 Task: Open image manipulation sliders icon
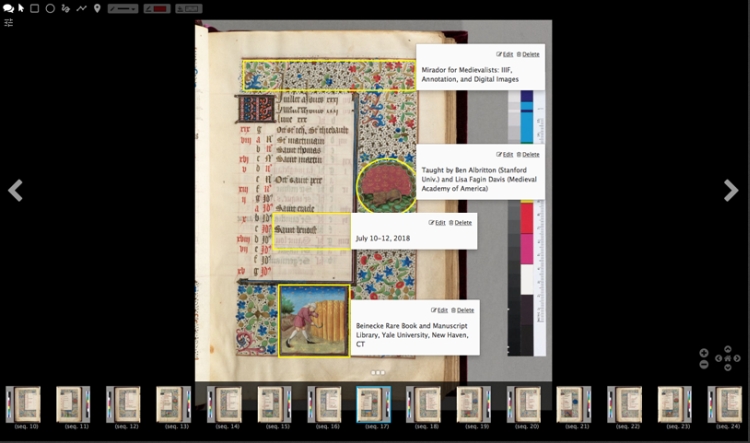[9, 22]
